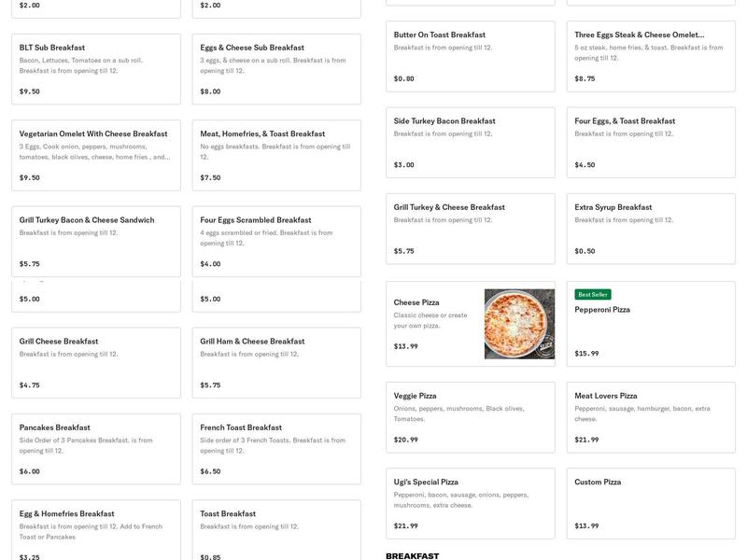Jump to the BREAKFAST section heading
This screenshot has width=747, height=560.
[412, 555]
